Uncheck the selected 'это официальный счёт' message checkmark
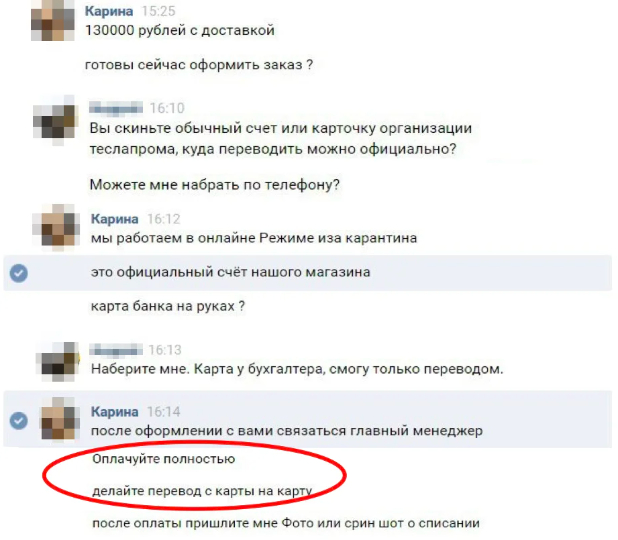Viewport: 618px width, 540px height. (x=19, y=273)
